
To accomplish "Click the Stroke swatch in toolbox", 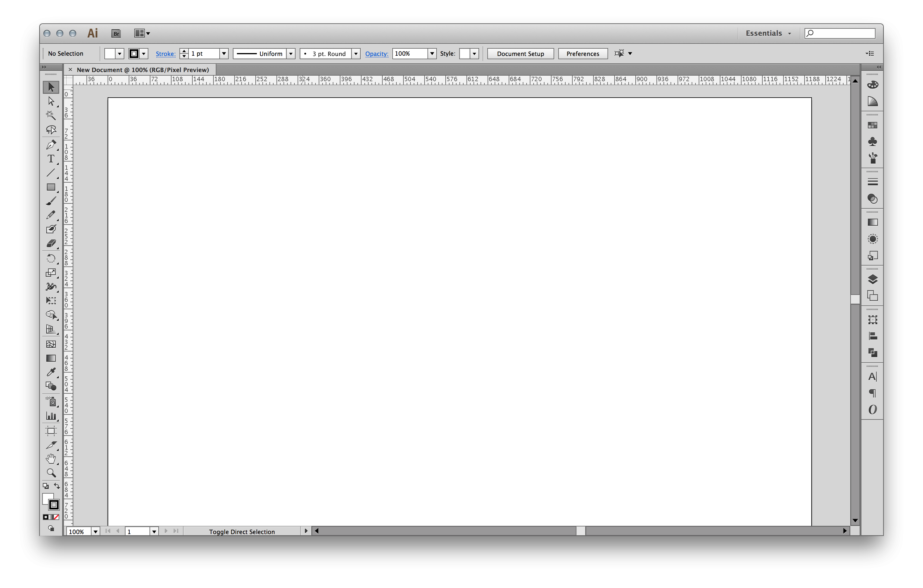I will [x=54, y=505].
